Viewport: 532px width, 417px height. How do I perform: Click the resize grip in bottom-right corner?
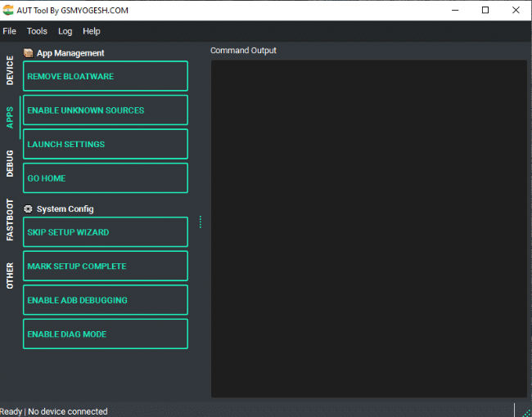[x=523, y=410]
